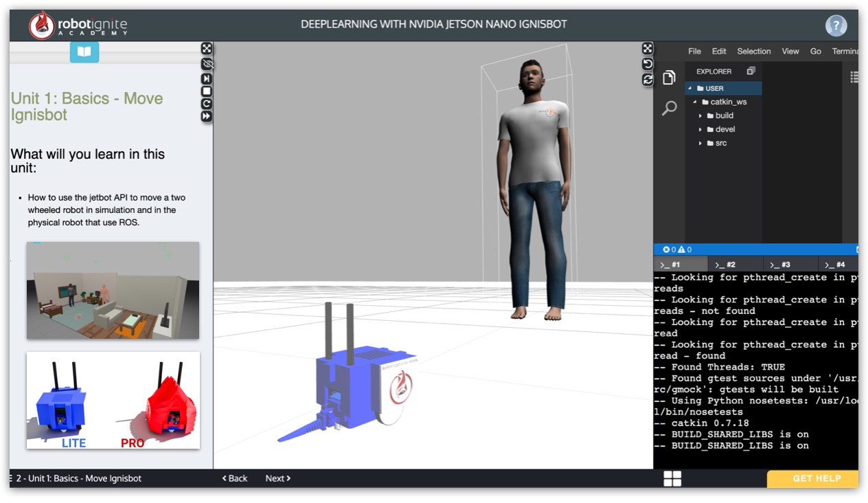Open the View menu
Image resolution: width=868 pixels, height=503 pixels.
(790, 52)
